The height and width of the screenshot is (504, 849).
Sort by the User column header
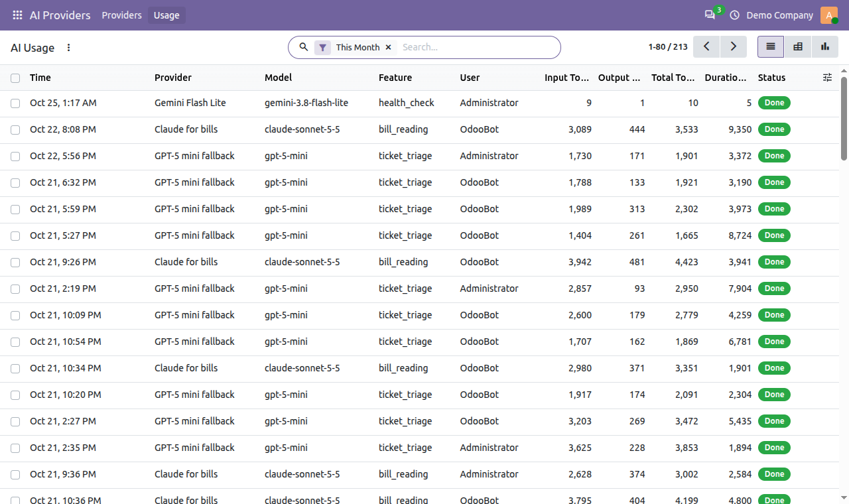pos(470,78)
